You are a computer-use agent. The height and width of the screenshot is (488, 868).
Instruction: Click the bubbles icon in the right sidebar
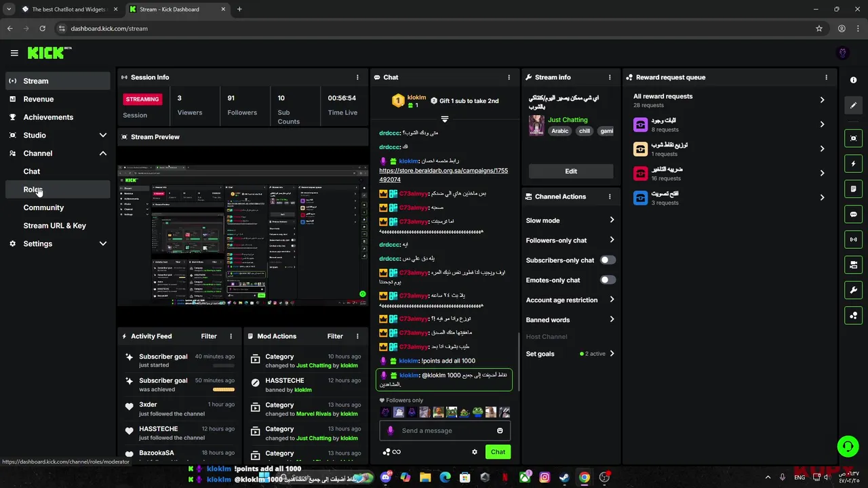tap(853, 315)
